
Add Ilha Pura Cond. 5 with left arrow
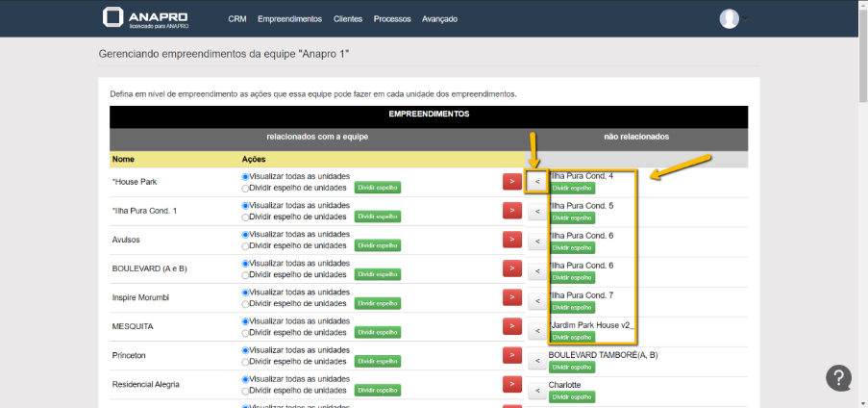point(537,211)
